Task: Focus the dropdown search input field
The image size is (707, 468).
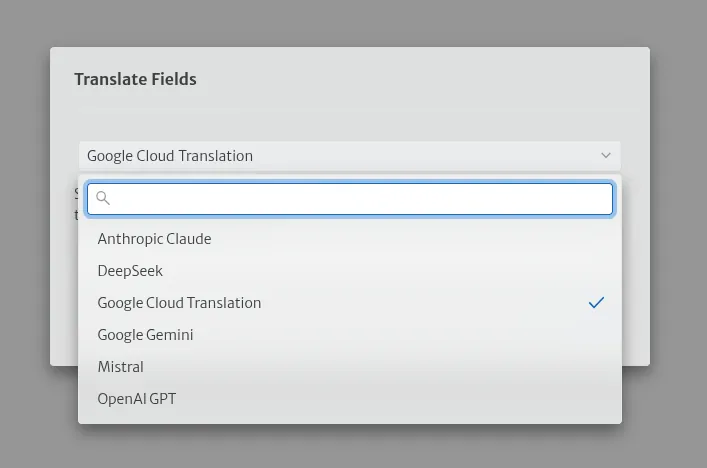Action: pyautogui.click(x=350, y=199)
